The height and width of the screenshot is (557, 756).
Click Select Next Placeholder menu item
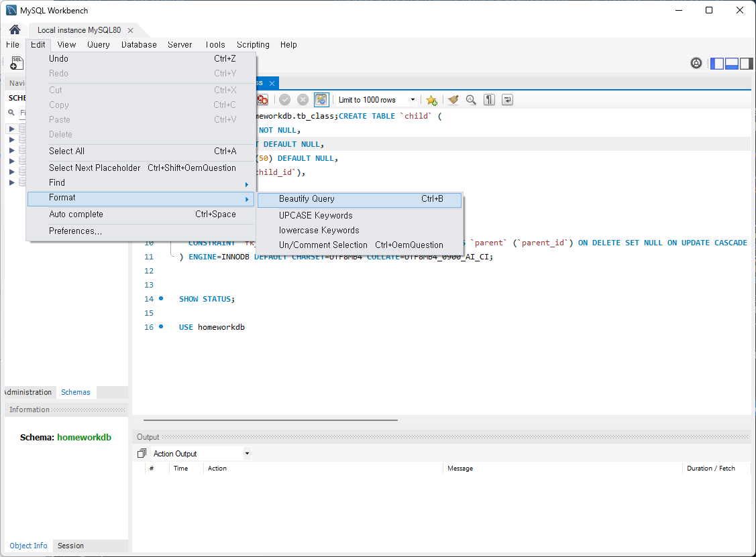(x=141, y=168)
